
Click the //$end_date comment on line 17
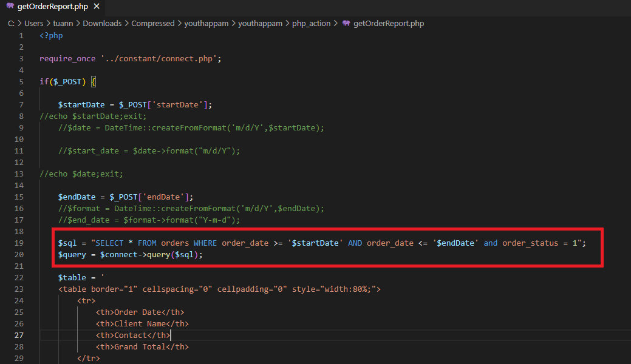pos(149,220)
